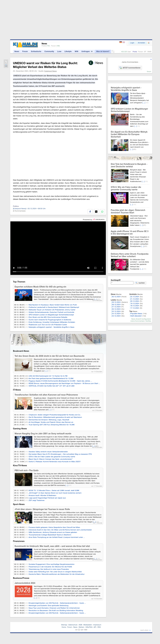Click the 'suchen' search button
This screenshot has width=160, height=644.
(x=140, y=283)
